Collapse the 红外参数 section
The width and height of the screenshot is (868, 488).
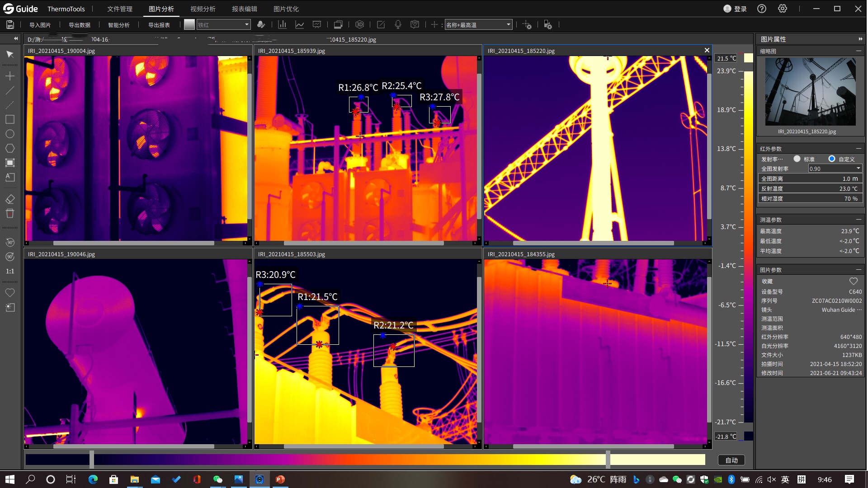click(858, 149)
